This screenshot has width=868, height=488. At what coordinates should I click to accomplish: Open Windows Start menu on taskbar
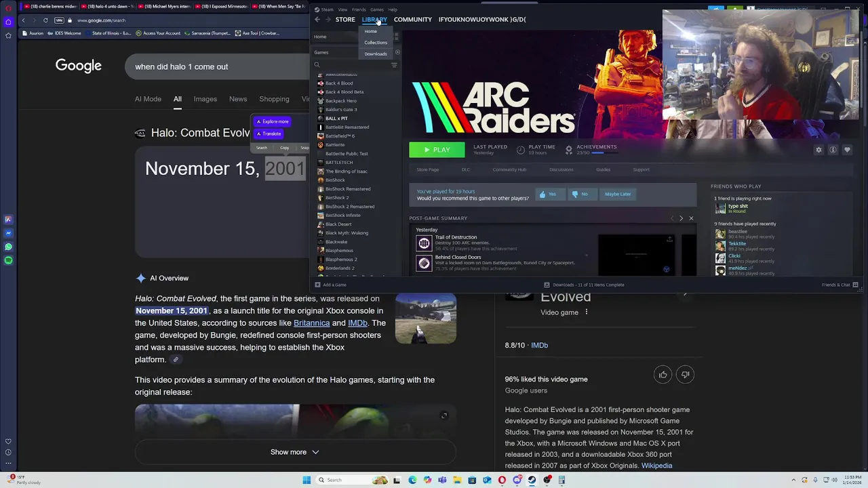(307, 480)
